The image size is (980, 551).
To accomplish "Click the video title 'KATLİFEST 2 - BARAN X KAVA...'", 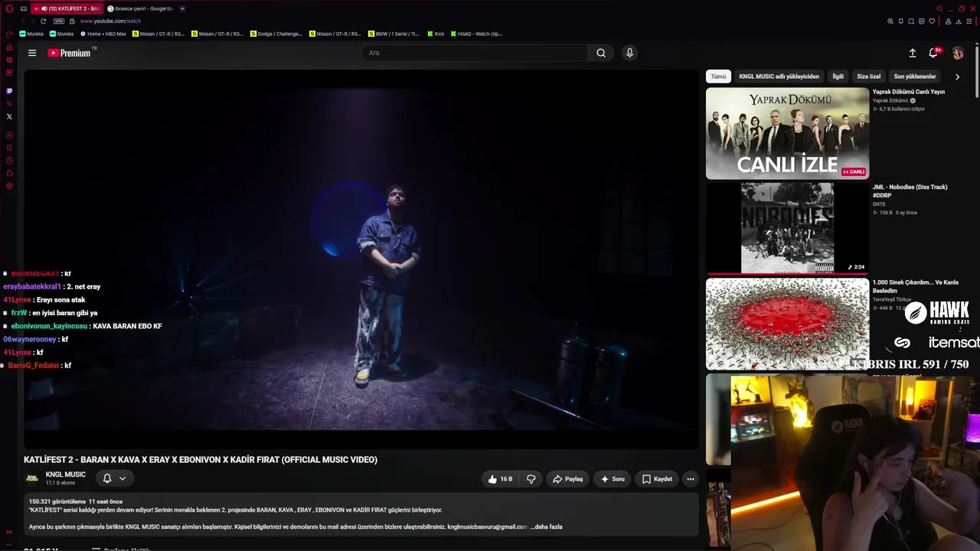I will (x=201, y=460).
